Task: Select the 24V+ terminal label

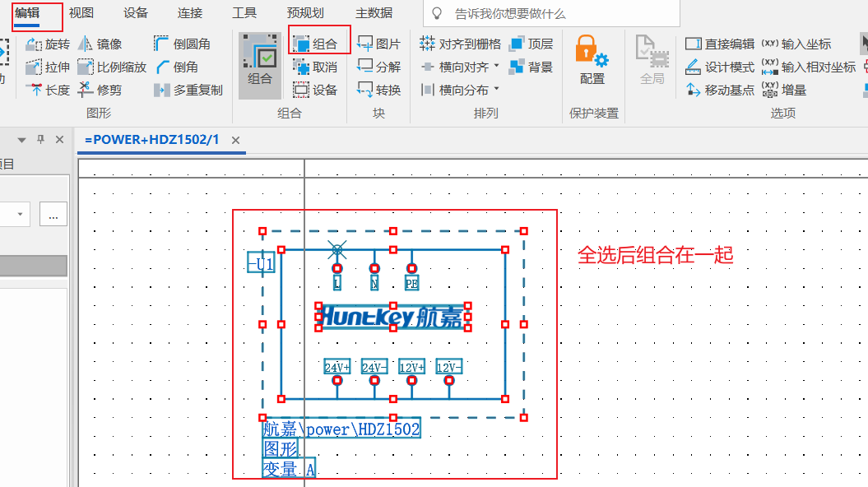Action: (337, 367)
